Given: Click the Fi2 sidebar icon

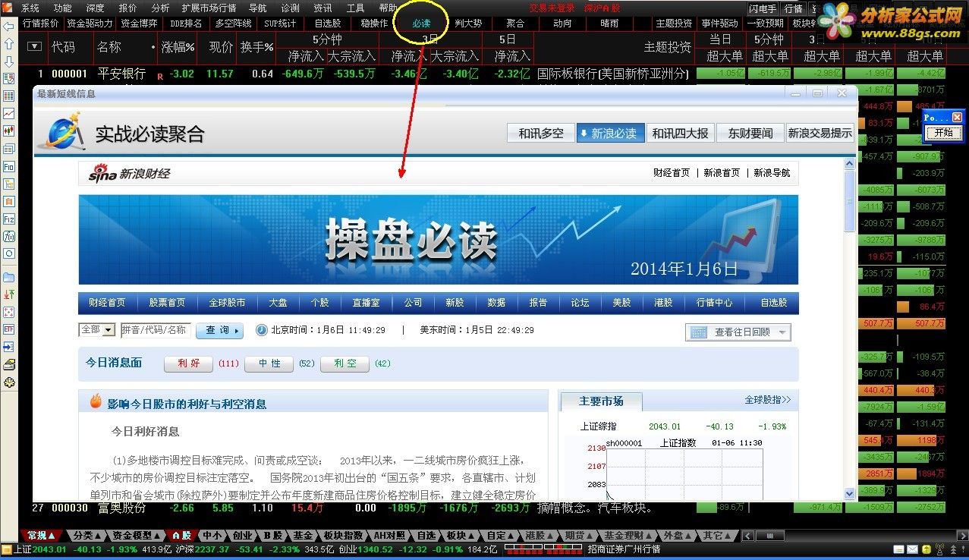Looking at the screenshot, I should pos(9,219).
